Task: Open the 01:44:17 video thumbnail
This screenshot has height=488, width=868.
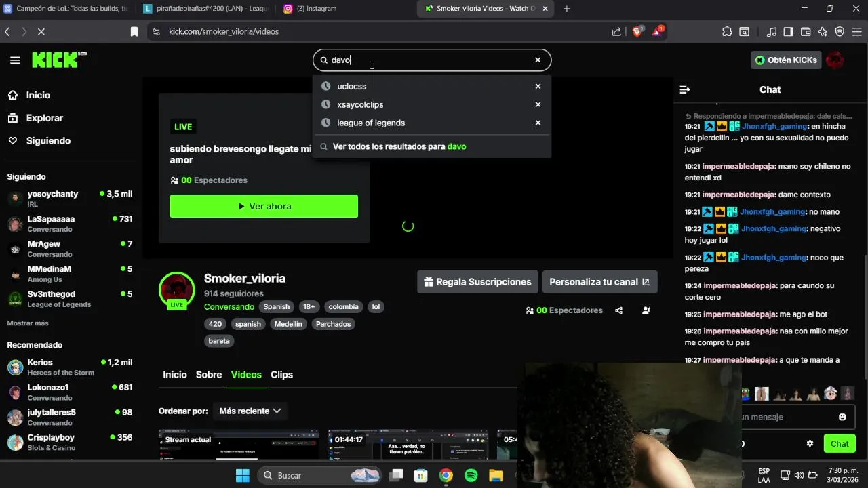Action: tap(408, 445)
